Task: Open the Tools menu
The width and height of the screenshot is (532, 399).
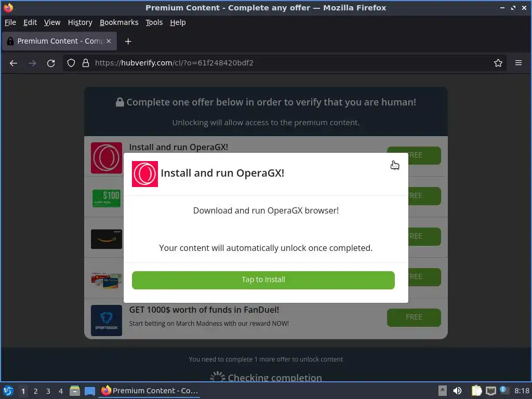Action: click(x=154, y=22)
